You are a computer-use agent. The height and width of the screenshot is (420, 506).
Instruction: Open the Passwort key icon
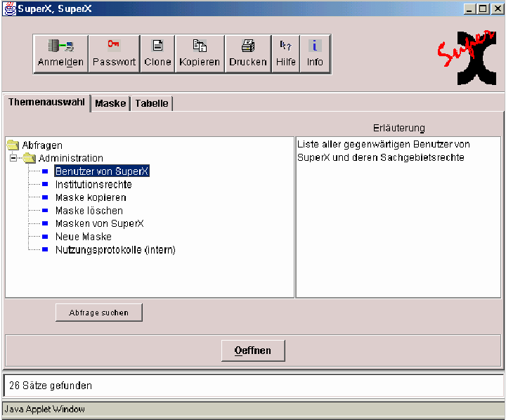[114, 45]
